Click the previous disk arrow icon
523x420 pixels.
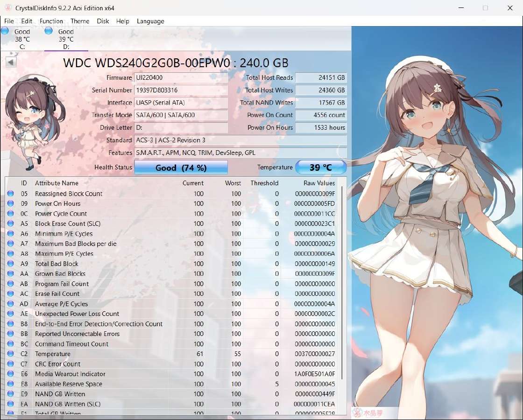tap(11, 62)
